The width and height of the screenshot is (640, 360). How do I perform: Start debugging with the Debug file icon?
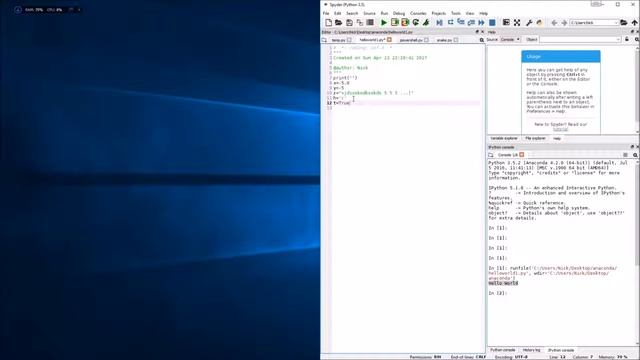click(x=439, y=23)
